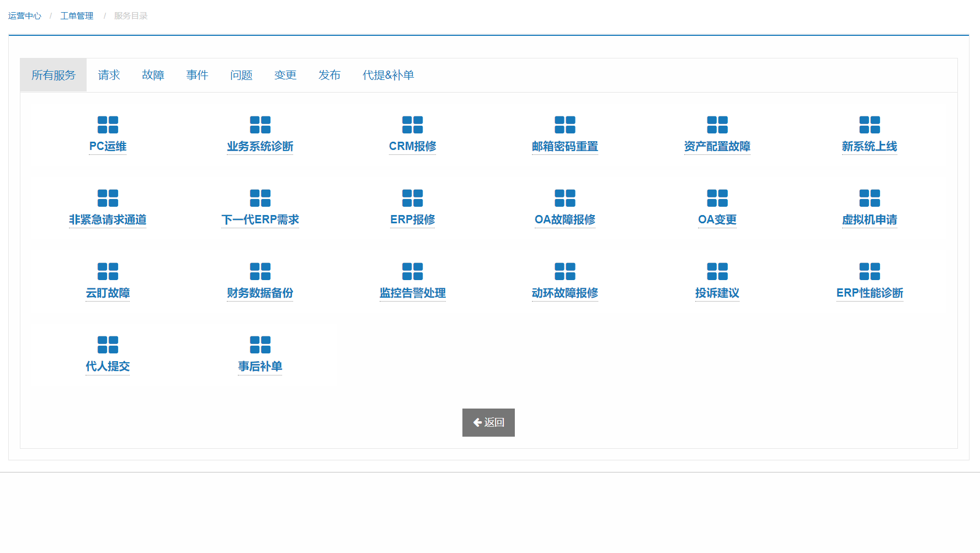Open the 业务系统诊断 service link
The width and height of the screenshot is (980, 553).
click(260, 147)
